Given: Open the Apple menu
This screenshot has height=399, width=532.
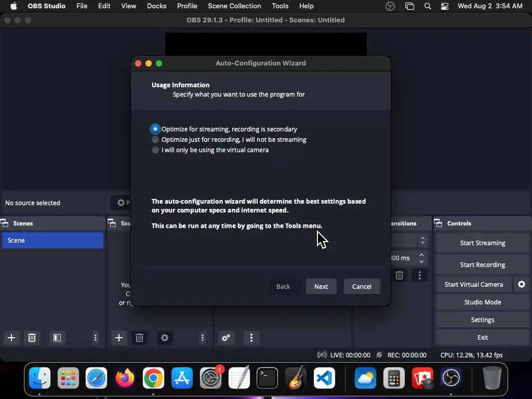Looking at the screenshot, I should [14, 6].
